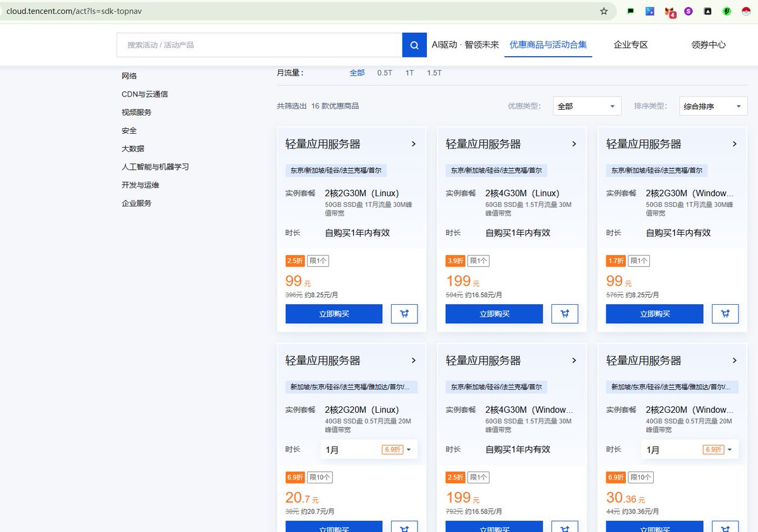Select 大数据 category

pos(133,149)
